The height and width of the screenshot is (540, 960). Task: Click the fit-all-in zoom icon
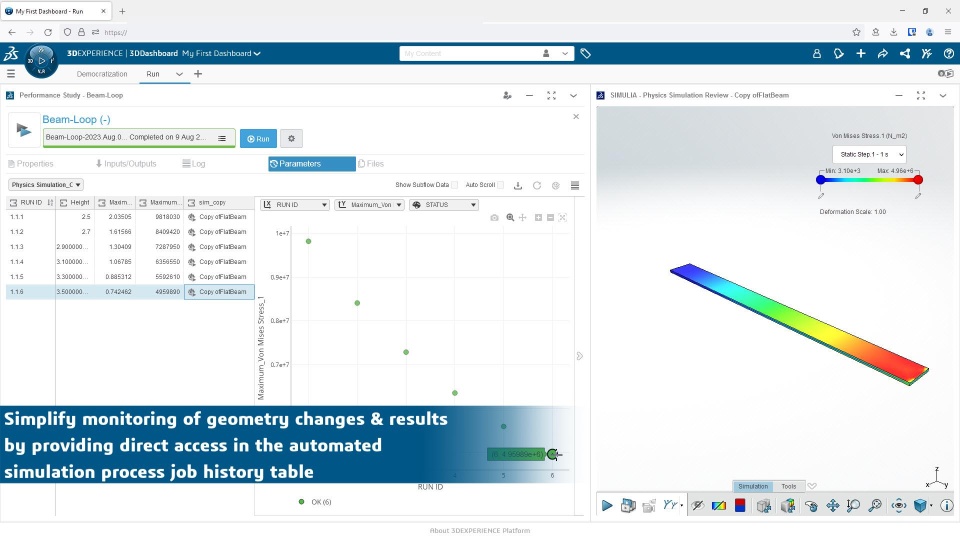tap(876, 506)
